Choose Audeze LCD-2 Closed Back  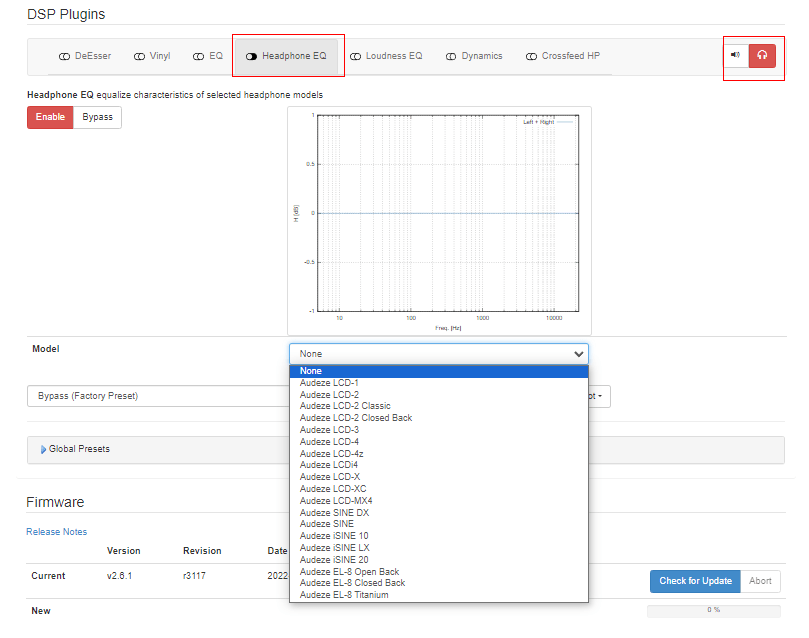(439, 418)
